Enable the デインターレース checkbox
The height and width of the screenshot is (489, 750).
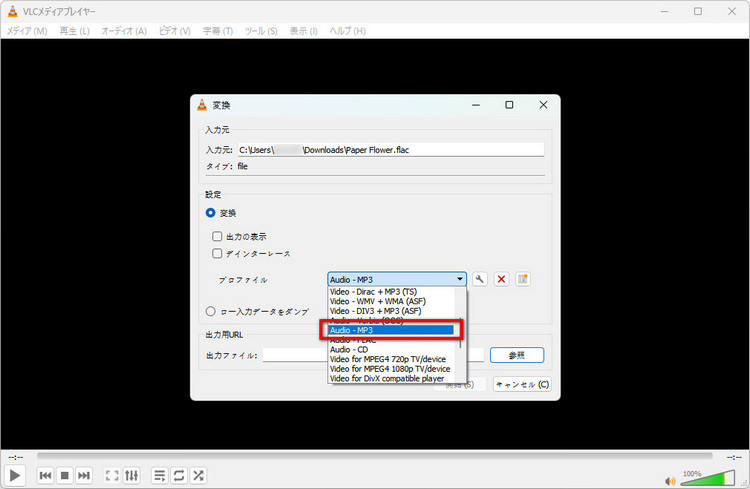click(x=217, y=253)
